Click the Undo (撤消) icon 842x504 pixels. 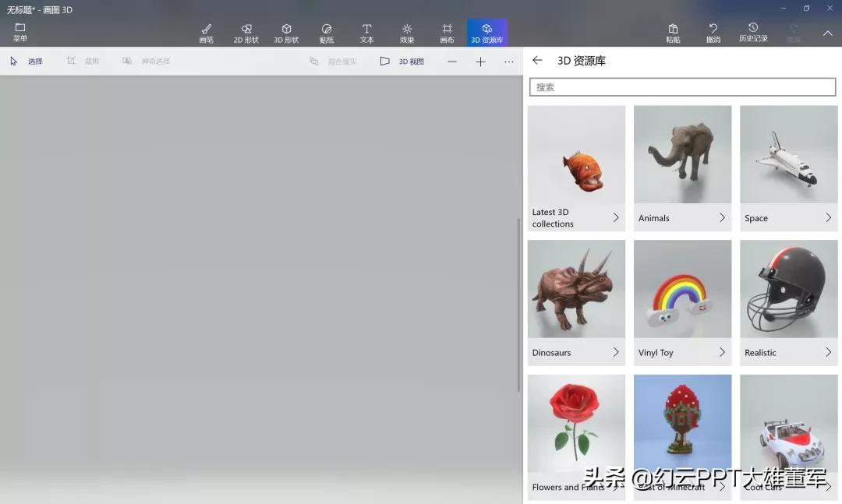tap(713, 32)
